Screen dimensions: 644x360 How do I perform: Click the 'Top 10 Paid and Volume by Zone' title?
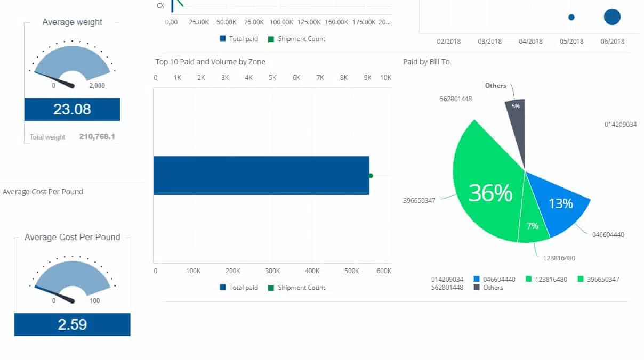pyautogui.click(x=210, y=62)
